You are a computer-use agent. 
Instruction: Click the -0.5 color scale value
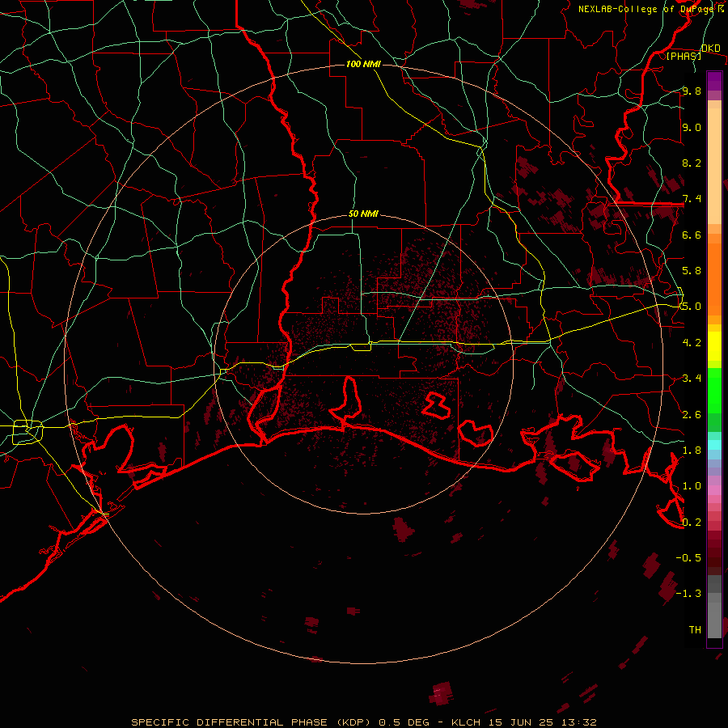688,558
